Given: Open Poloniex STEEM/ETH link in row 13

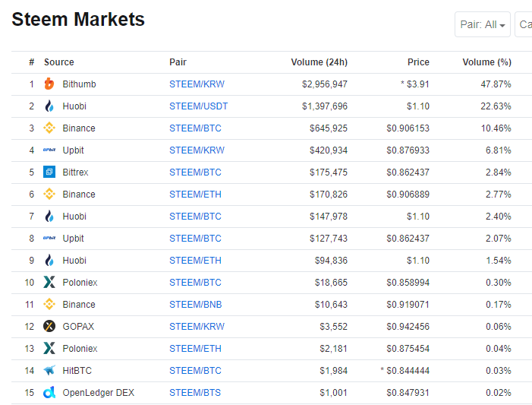Looking at the screenshot, I should [195, 349].
